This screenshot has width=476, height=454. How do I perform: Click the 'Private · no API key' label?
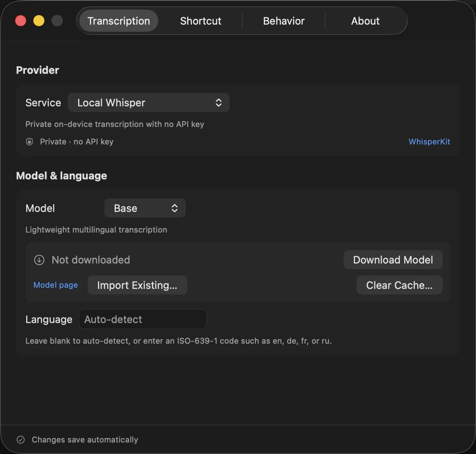pyautogui.click(x=77, y=142)
